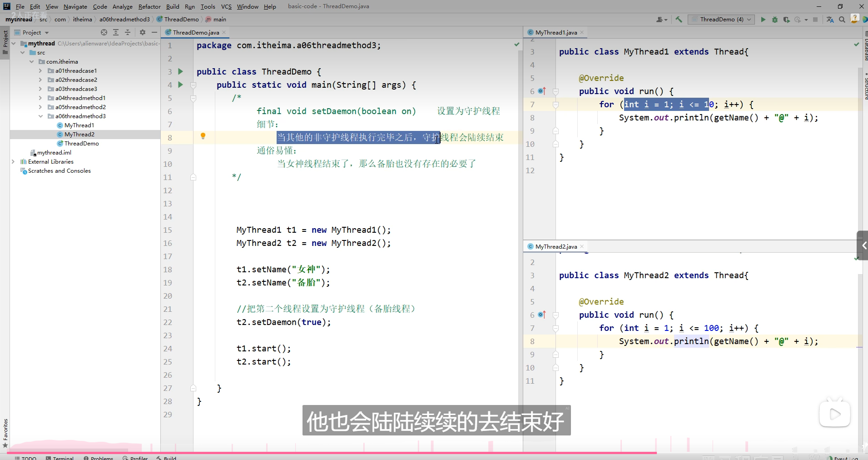Open the TODO tool window
The height and width of the screenshot is (460, 868).
point(25,457)
